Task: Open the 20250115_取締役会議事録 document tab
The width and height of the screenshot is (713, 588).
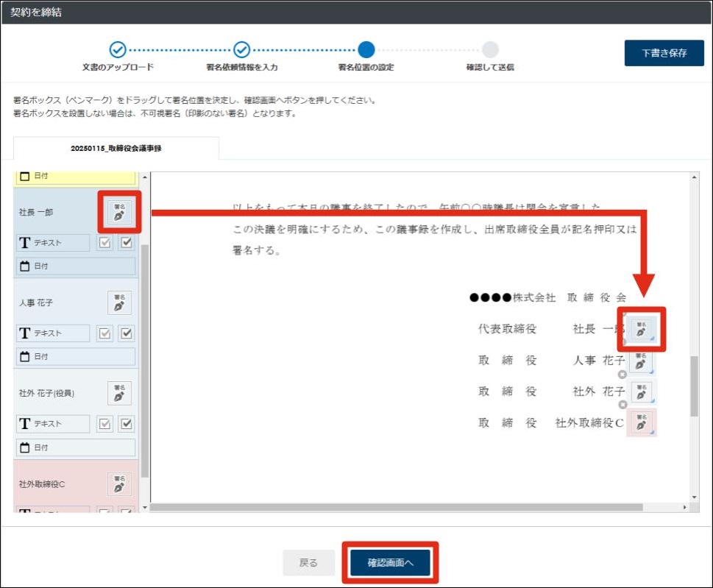Action: click(116, 148)
